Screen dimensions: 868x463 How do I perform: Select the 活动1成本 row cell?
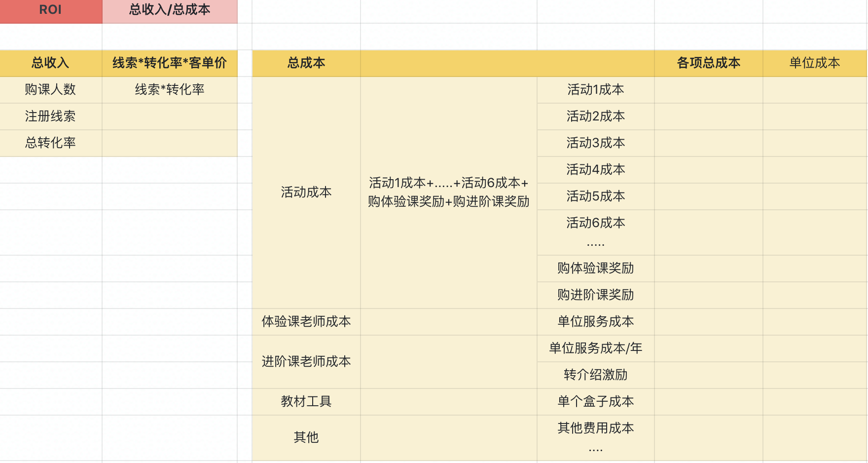596,90
